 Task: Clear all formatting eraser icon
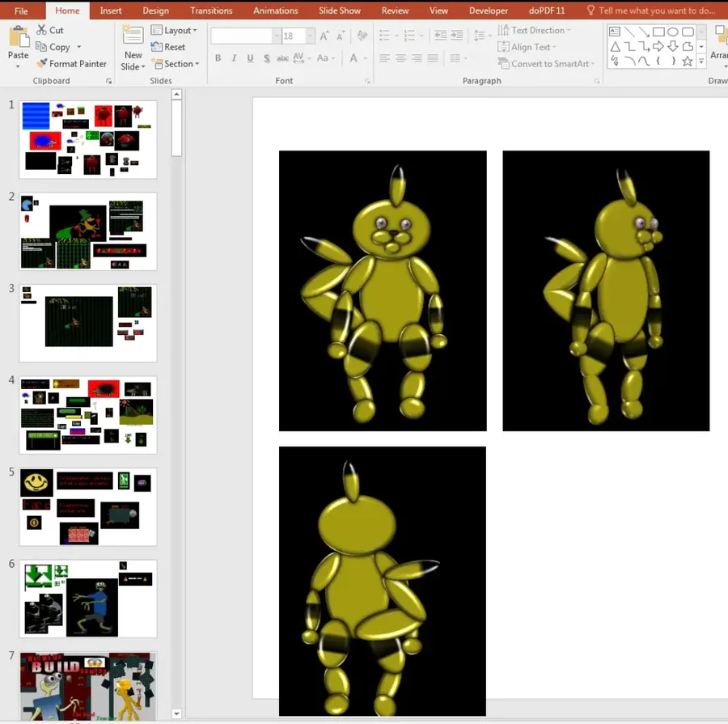[362, 36]
